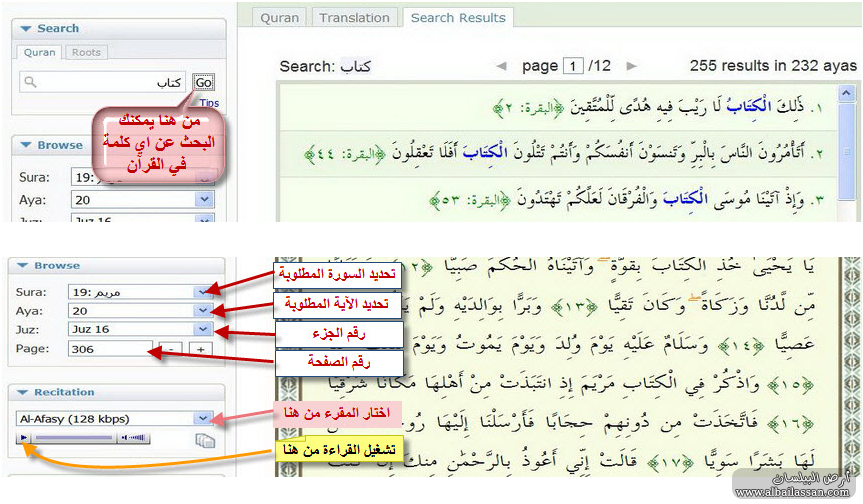
Task: Click aya marker ١٧ in the Quran text
Action: (670, 463)
